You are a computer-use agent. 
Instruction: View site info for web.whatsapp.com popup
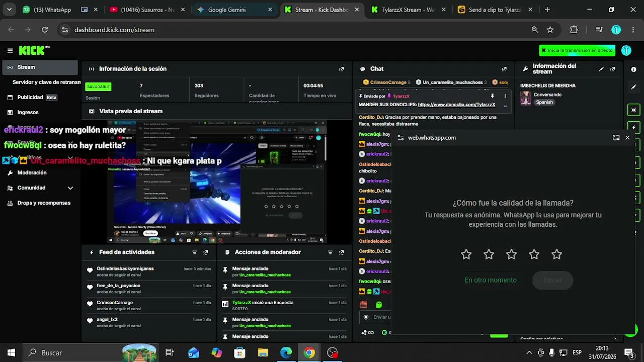(x=400, y=138)
